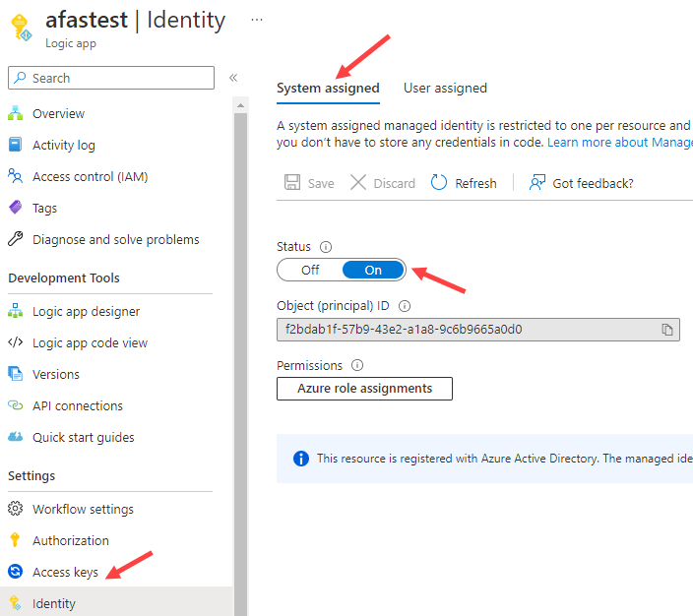Click the sidebar Search field
The image size is (693, 616).
click(111, 78)
